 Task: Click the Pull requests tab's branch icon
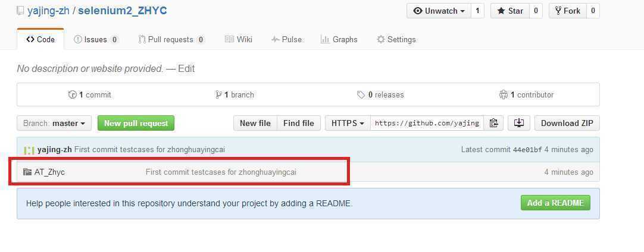coord(142,39)
